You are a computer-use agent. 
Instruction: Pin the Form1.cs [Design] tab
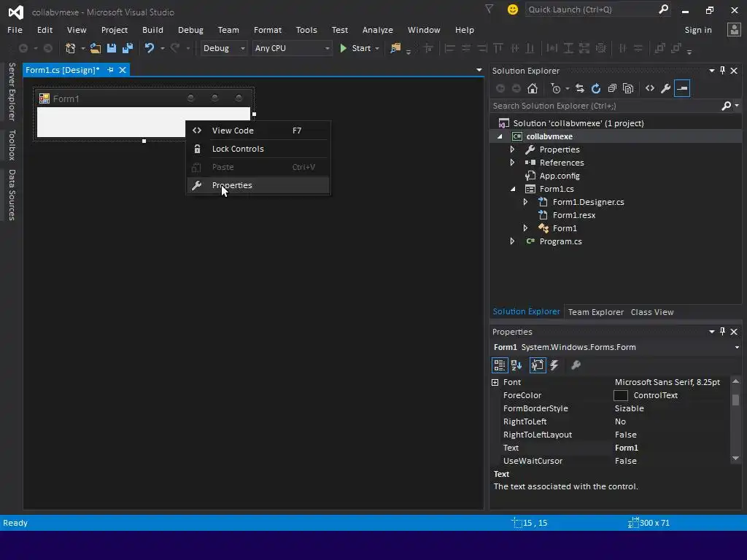(x=111, y=70)
